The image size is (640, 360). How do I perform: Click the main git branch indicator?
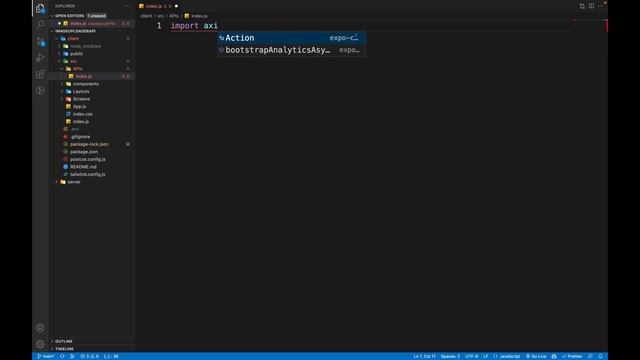coord(45,356)
